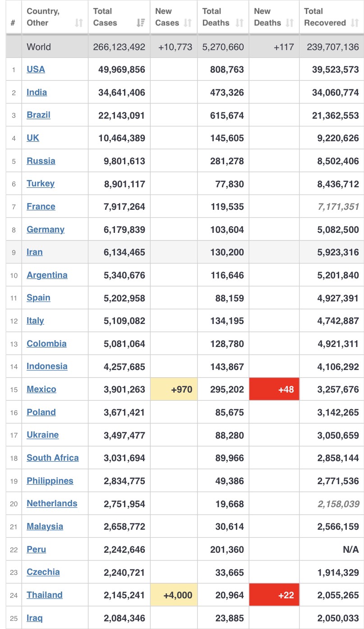Open the USA country link
The height and width of the screenshot is (629, 364).
point(36,69)
